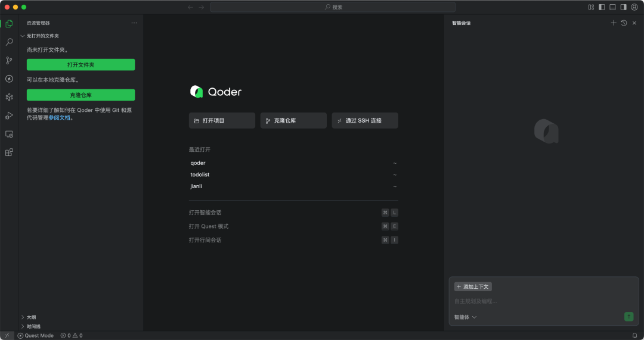Toggle the primary sidebar visibility
This screenshot has height=340, width=644.
coord(602,7)
